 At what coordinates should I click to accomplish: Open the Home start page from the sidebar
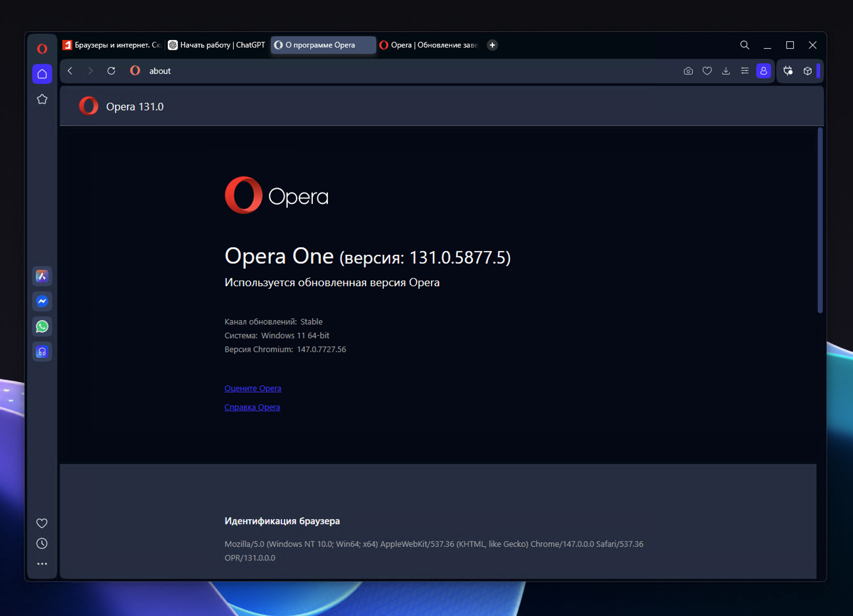click(42, 74)
